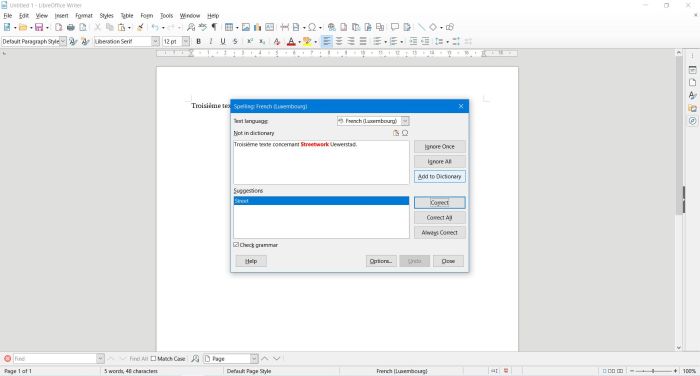Viewport: 700px width, 376px height.
Task: Create new document icon
Action: point(7,27)
